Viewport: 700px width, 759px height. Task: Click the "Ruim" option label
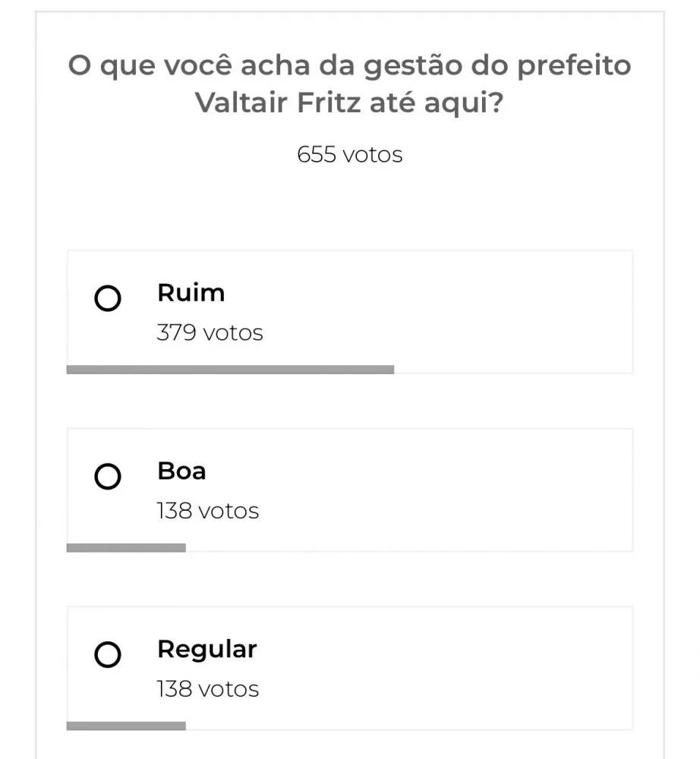[191, 293]
